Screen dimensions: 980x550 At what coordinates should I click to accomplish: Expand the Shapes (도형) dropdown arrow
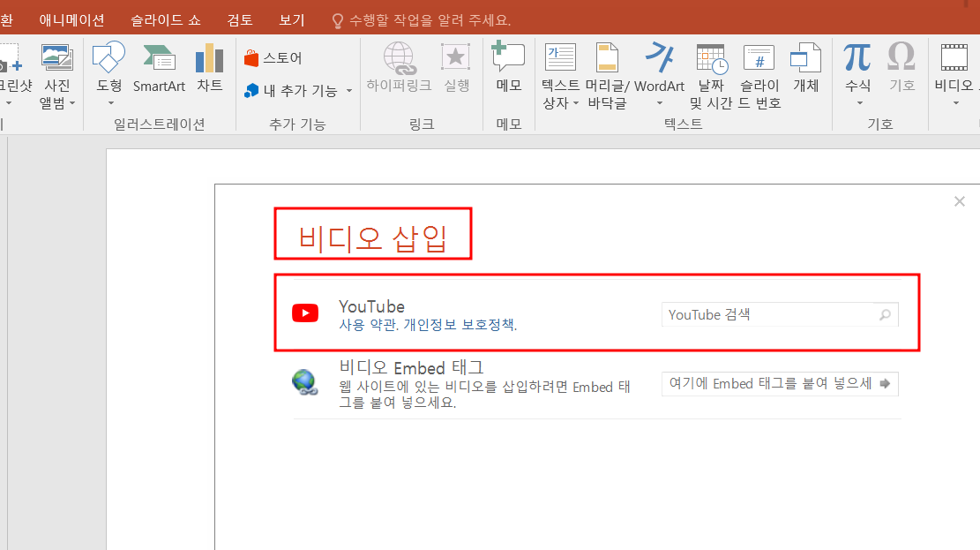tap(110, 102)
